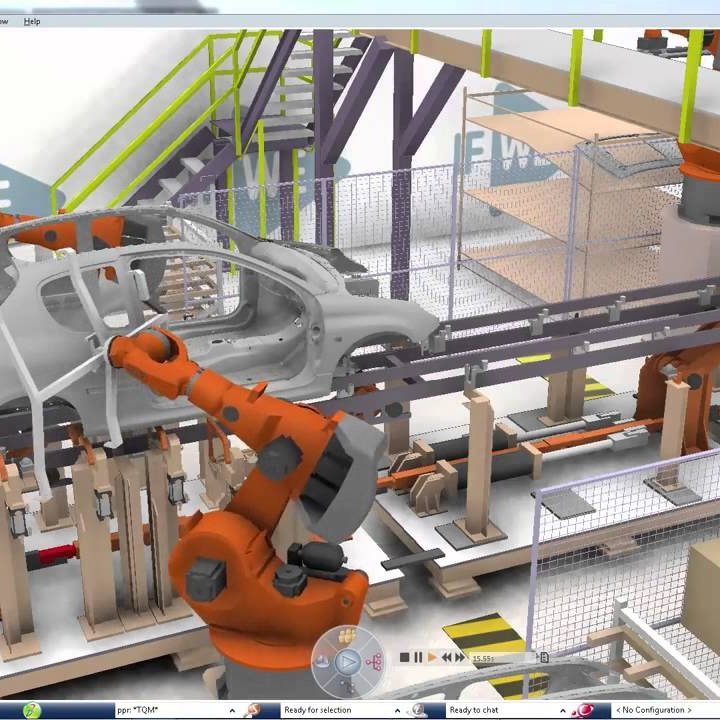Fast forward the simulation

point(459,657)
